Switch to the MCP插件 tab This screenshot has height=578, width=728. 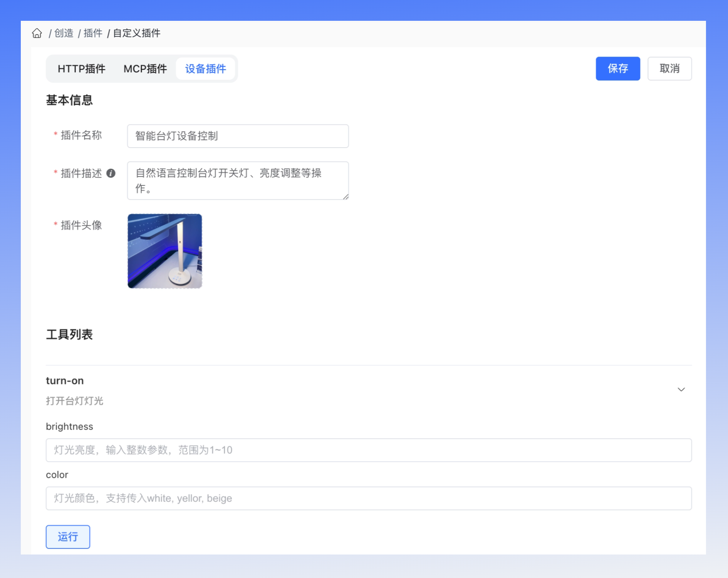(145, 69)
